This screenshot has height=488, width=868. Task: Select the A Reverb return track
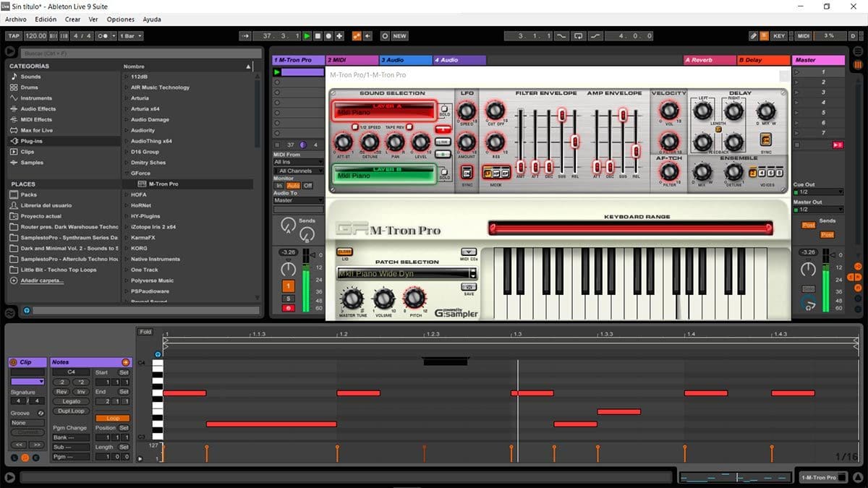tap(709, 60)
